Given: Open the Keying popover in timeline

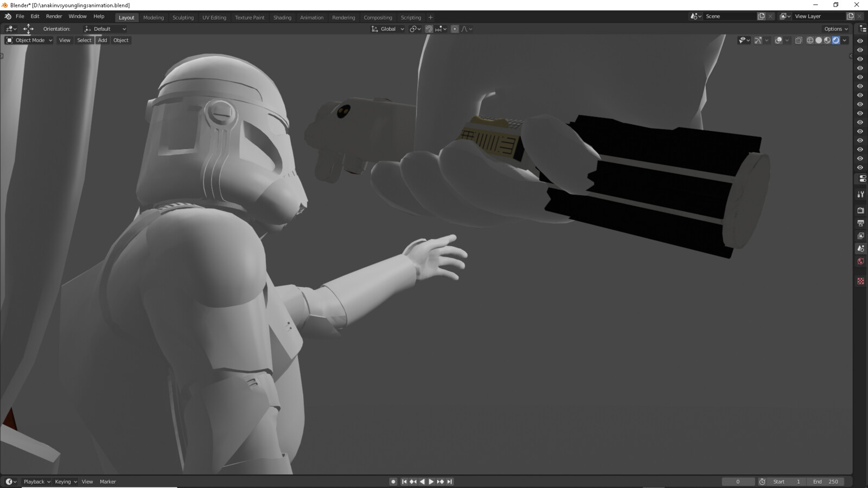Looking at the screenshot, I should coord(66,481).
